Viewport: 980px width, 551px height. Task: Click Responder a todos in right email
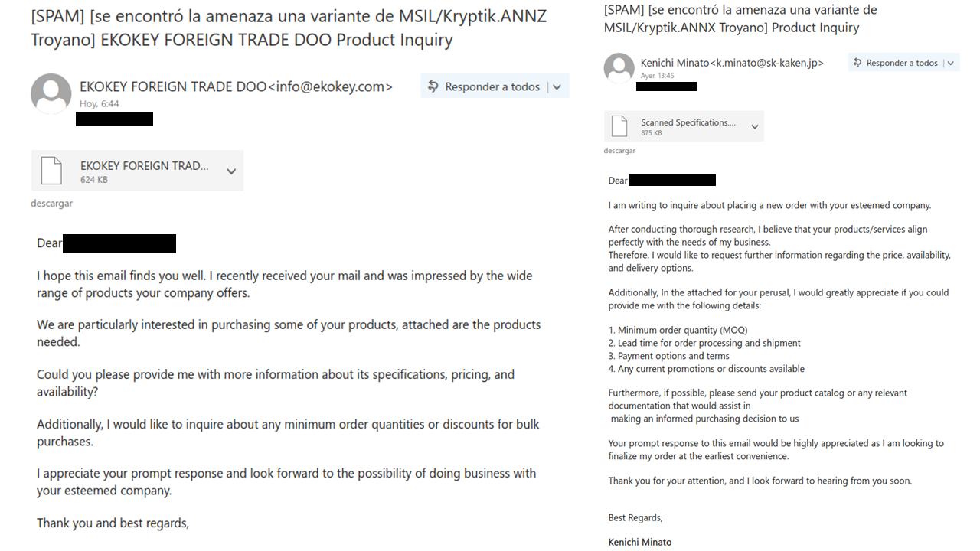tap(902, 63)
